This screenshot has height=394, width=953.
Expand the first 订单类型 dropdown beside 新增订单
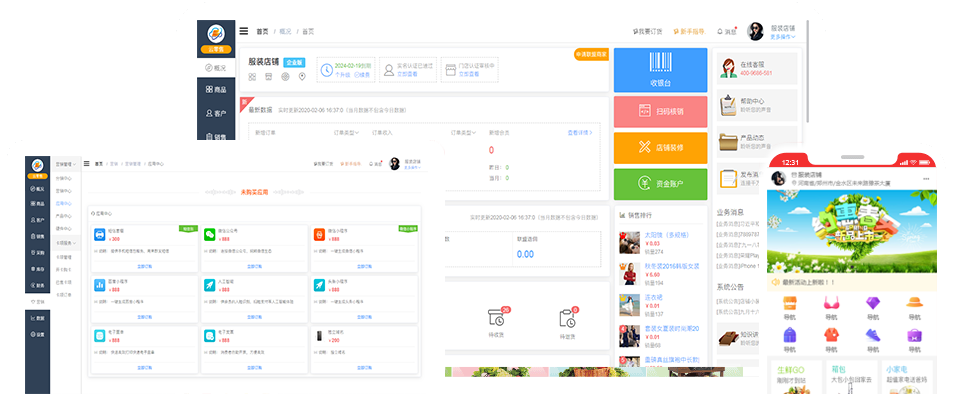(x=346, y=132)
